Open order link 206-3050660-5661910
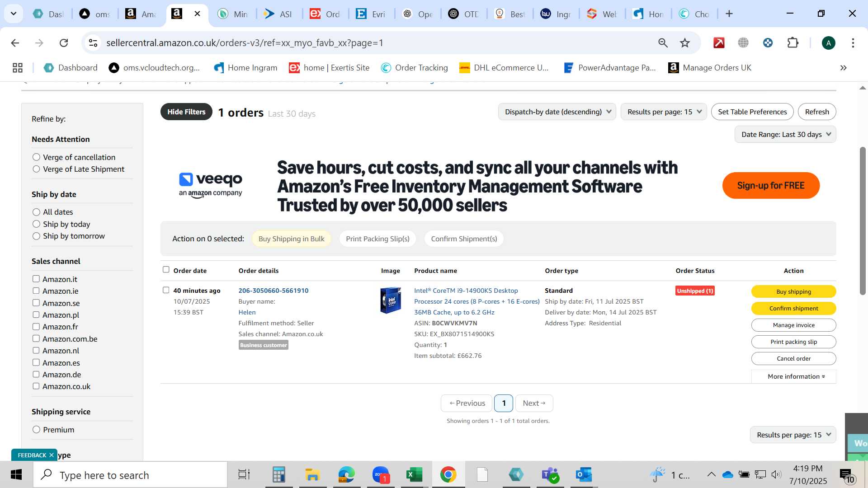The width and height of the screenshot is (868, 488). click(274, 291)
